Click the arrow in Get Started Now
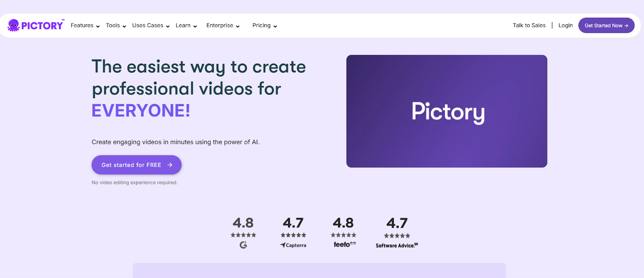This screenshot has width=644, height=278. (x=626, y=26)
